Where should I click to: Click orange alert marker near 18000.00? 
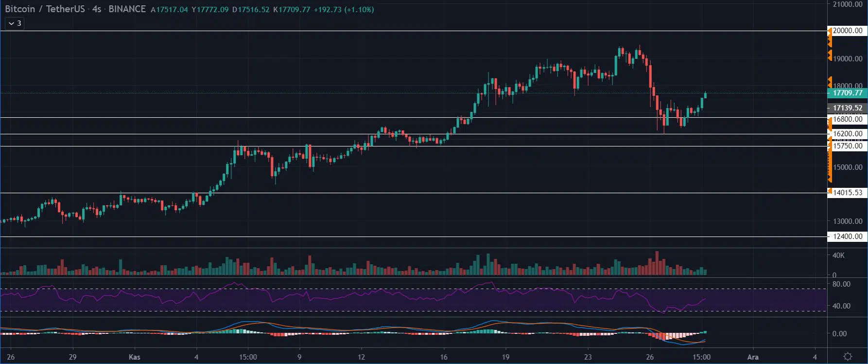pos(830,82)
